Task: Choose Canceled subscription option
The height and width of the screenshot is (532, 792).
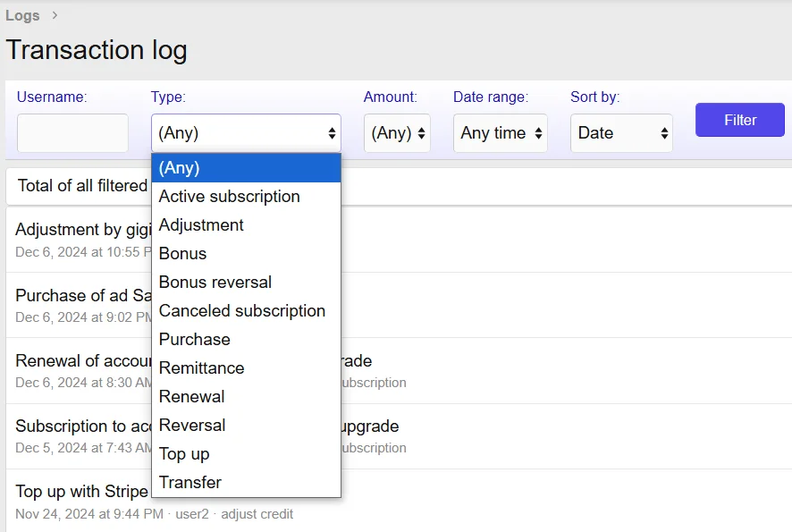Action: pyautogui.click(x=242, y=311)
